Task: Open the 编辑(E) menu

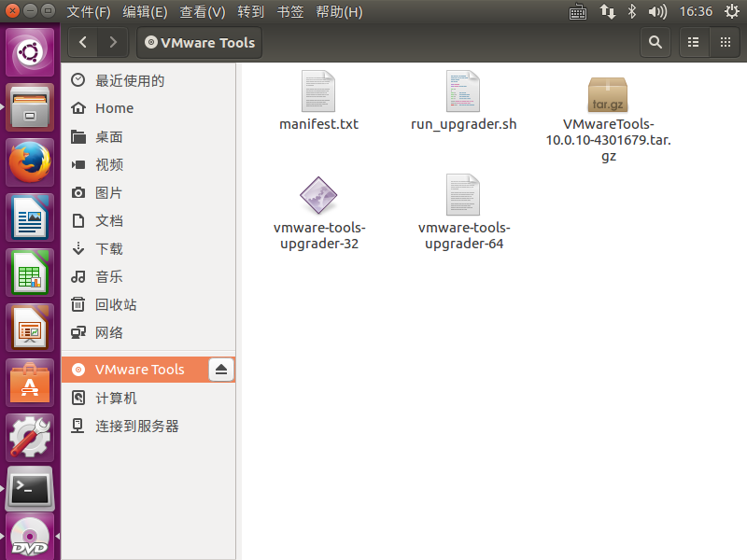Action: coord(145,11)
